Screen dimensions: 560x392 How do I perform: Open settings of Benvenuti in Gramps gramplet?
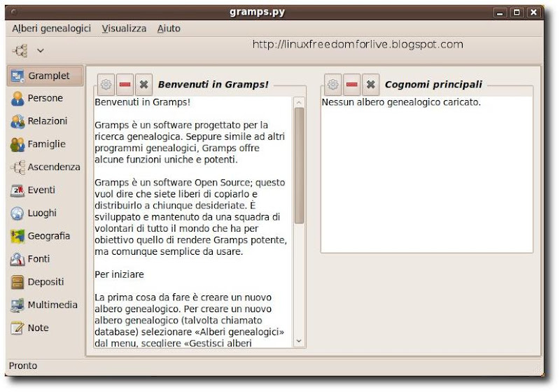tap(106, 85)
